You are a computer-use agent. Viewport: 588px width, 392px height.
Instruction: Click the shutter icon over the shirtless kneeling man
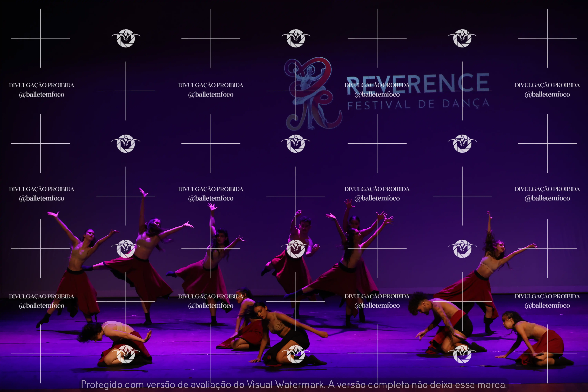pos(462,354)
